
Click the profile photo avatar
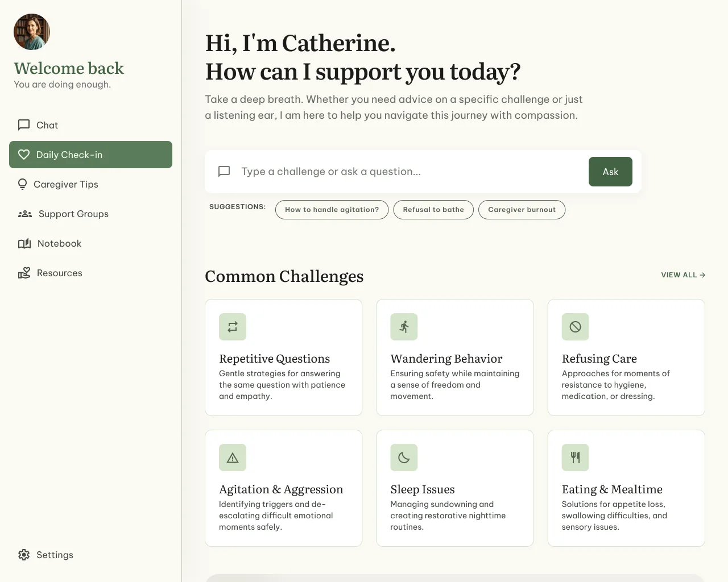tap(32, 32)
